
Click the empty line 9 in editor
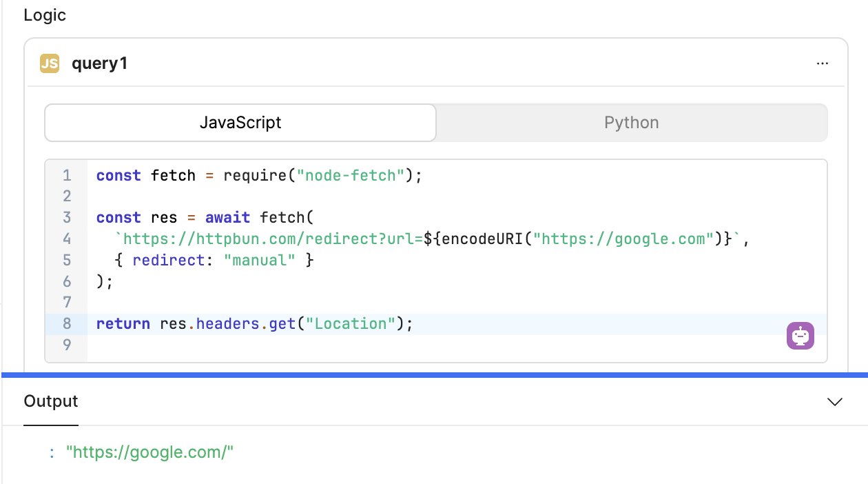pyautogui.click(x=455, y=345)
